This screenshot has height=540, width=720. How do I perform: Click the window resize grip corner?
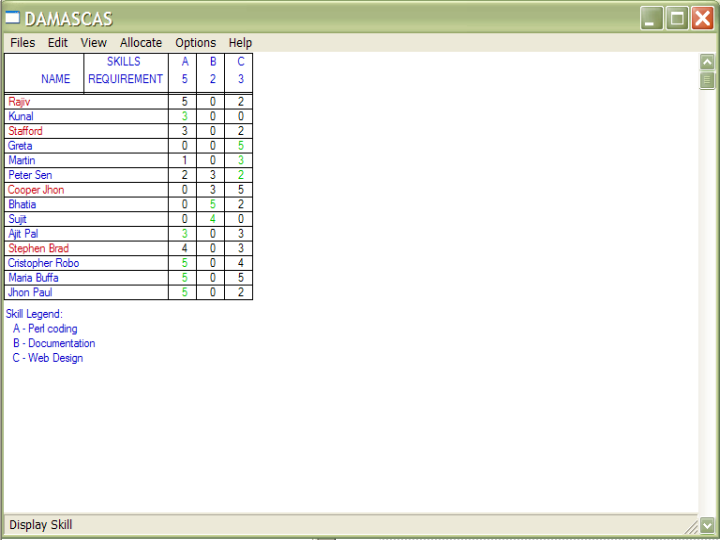tap(691, 526)
